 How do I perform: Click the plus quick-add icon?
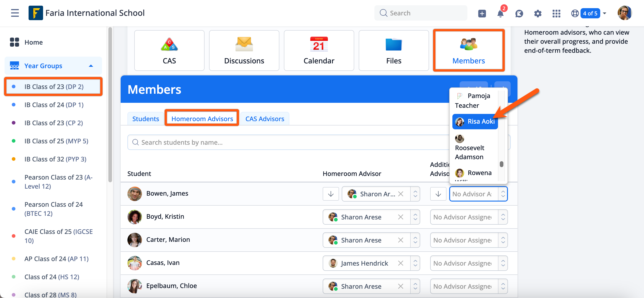tap(482, 14)
